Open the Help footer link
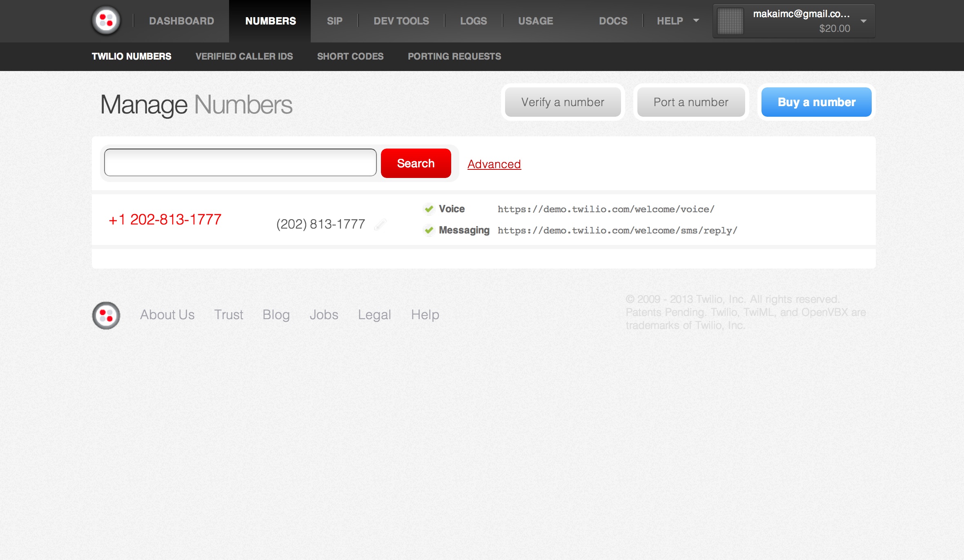Screen dimensions: 964x560 pos(425,315)
